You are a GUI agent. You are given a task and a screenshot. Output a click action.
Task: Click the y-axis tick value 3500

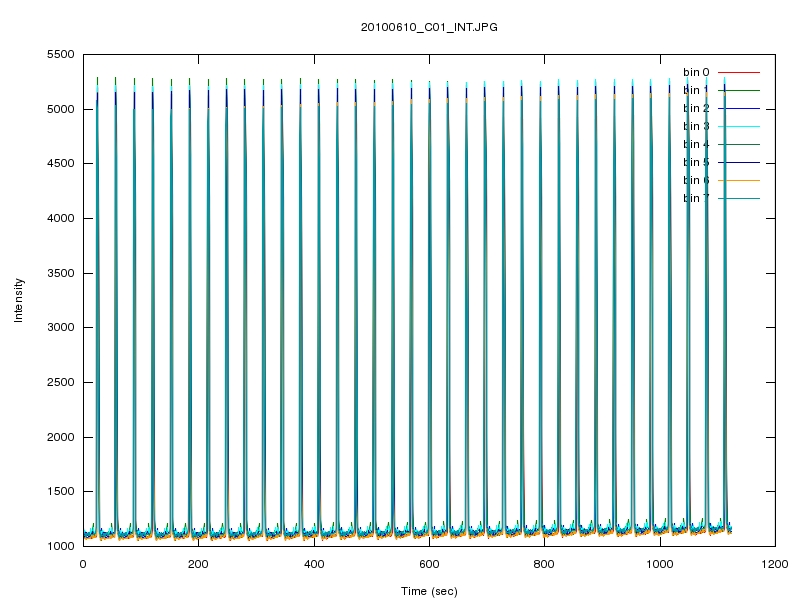click(x=61, y=273)
